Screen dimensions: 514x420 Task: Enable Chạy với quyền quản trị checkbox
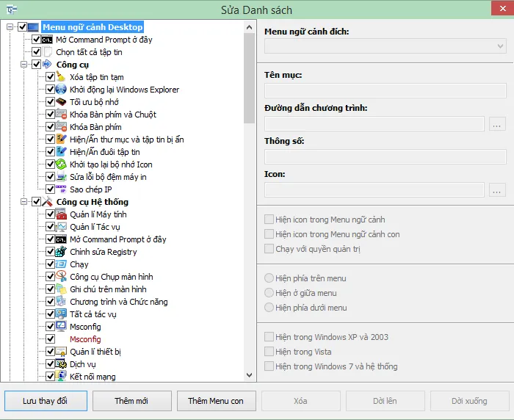pyautogui.click(x=269, y=248)
